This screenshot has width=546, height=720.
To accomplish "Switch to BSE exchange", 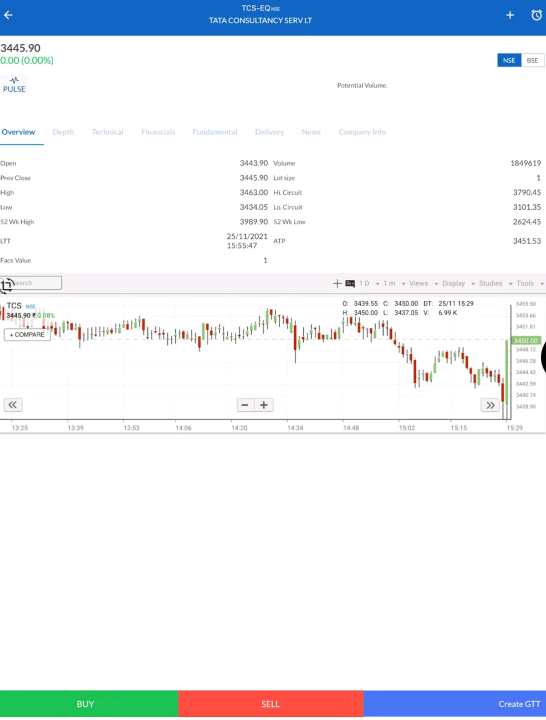I will pyautogui.click(x=533, y=60).
